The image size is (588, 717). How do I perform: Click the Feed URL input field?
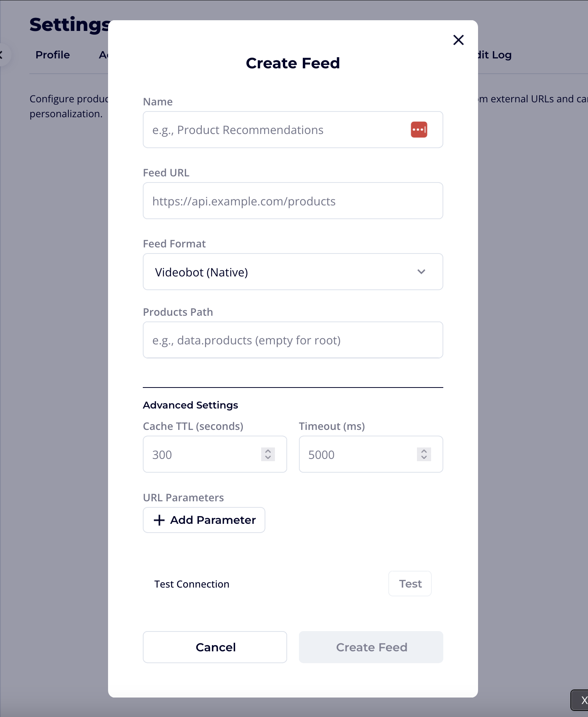tap(293, 201)
